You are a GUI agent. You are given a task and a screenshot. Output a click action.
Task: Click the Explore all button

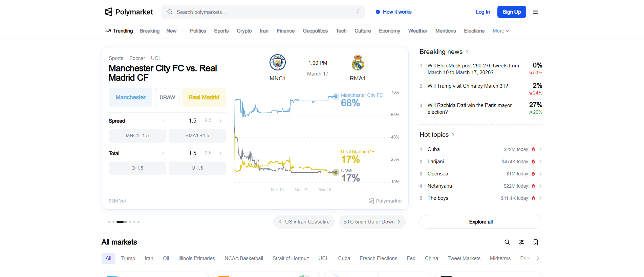[481, 222]
